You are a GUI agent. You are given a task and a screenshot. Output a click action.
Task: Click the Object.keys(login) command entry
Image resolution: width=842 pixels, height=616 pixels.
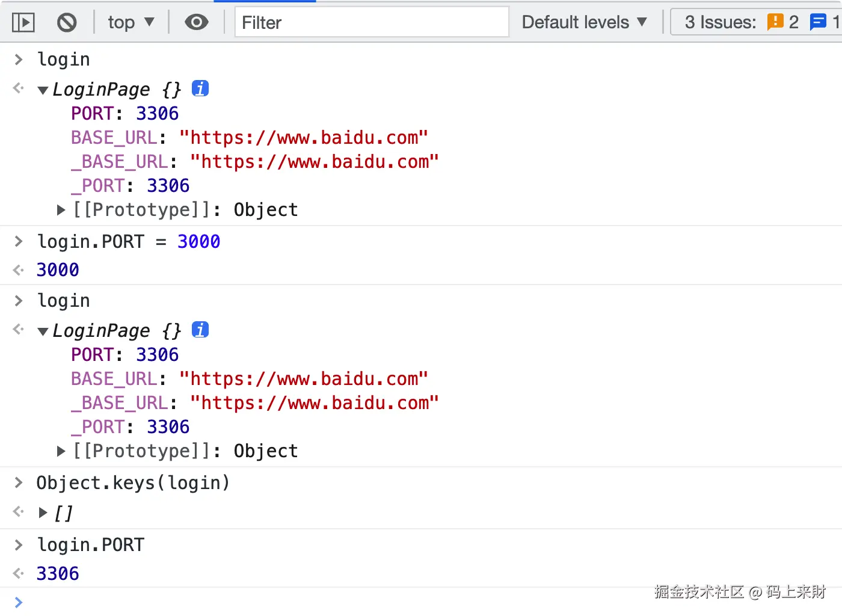(133, 483)
